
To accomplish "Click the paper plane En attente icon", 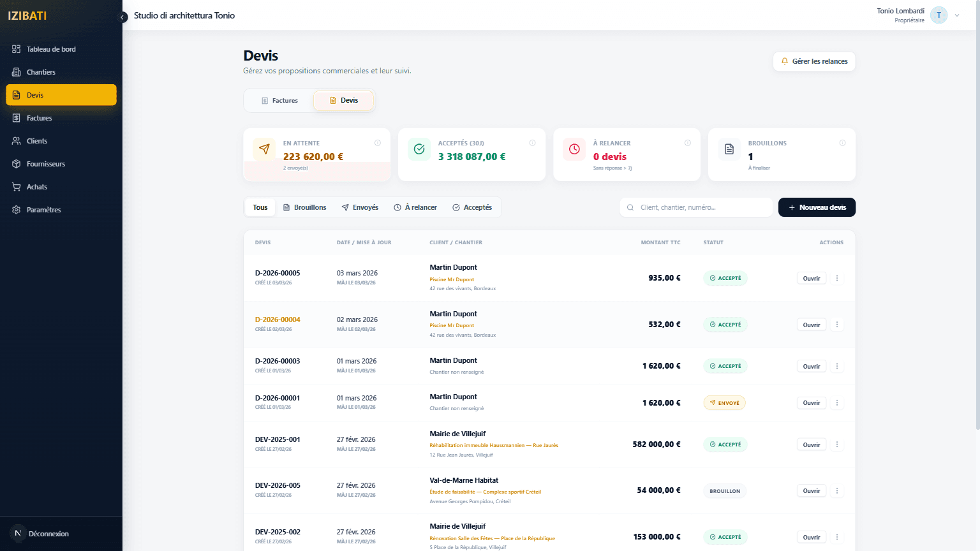I will click(x=264, y=149).
